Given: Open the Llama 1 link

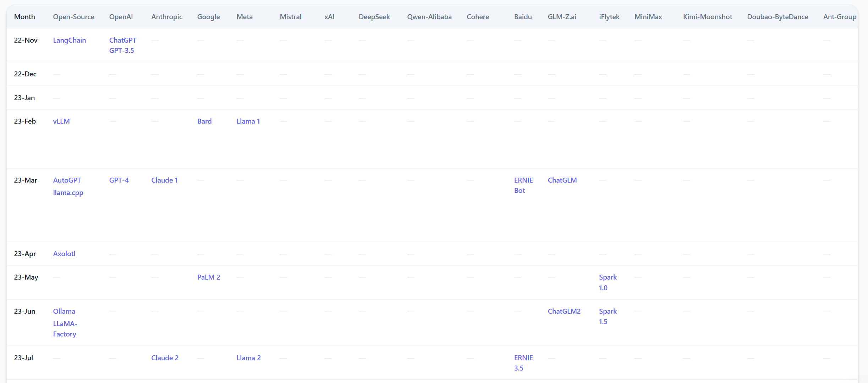Looking at the screenshot, I should pos(248,121).
